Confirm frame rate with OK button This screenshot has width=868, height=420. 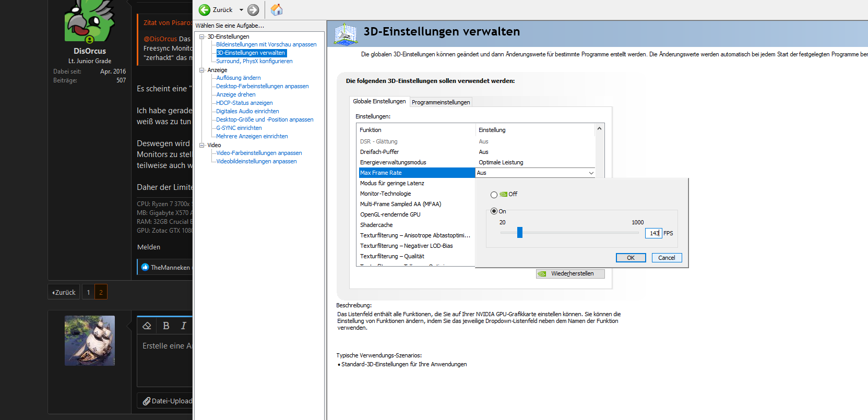click(x=631, y=258)
